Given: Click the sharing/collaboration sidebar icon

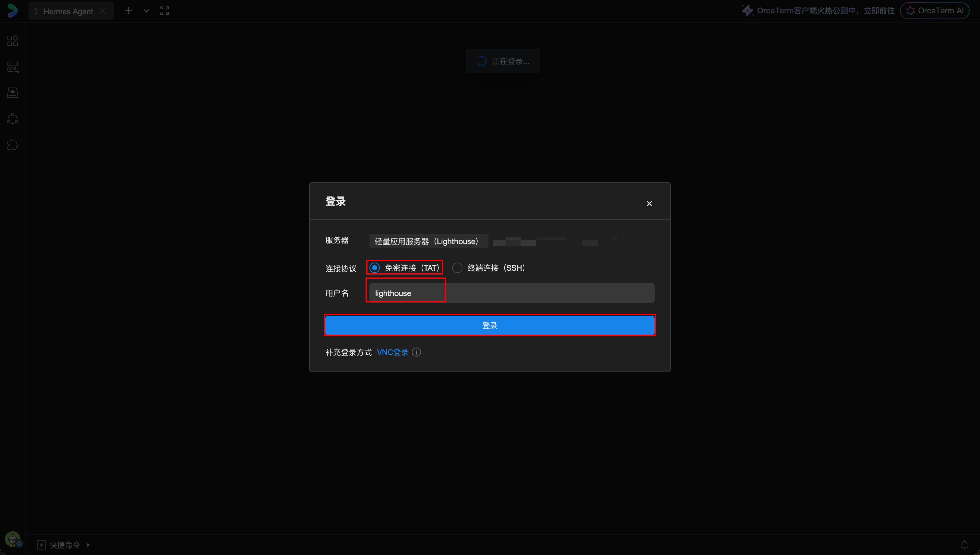Looking at the screenshot, I should click(x=13, y=118).
